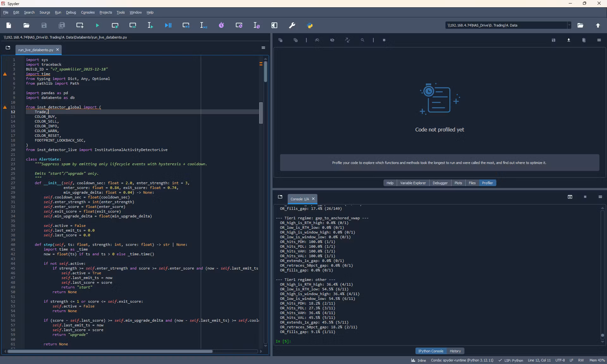Click the History button below console
Image resolution: width=607 pixels, height=364 pixels.
pyautogui.click(x=455, y=351)
